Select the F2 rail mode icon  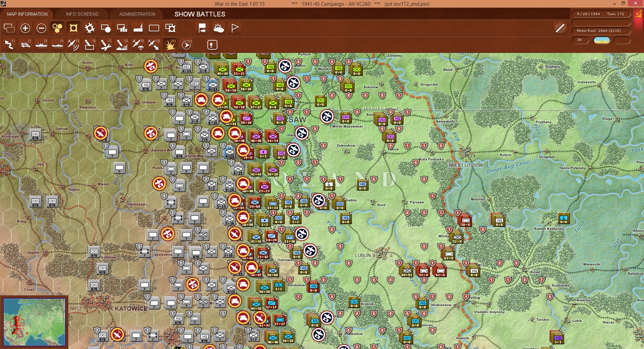point(25,45)
